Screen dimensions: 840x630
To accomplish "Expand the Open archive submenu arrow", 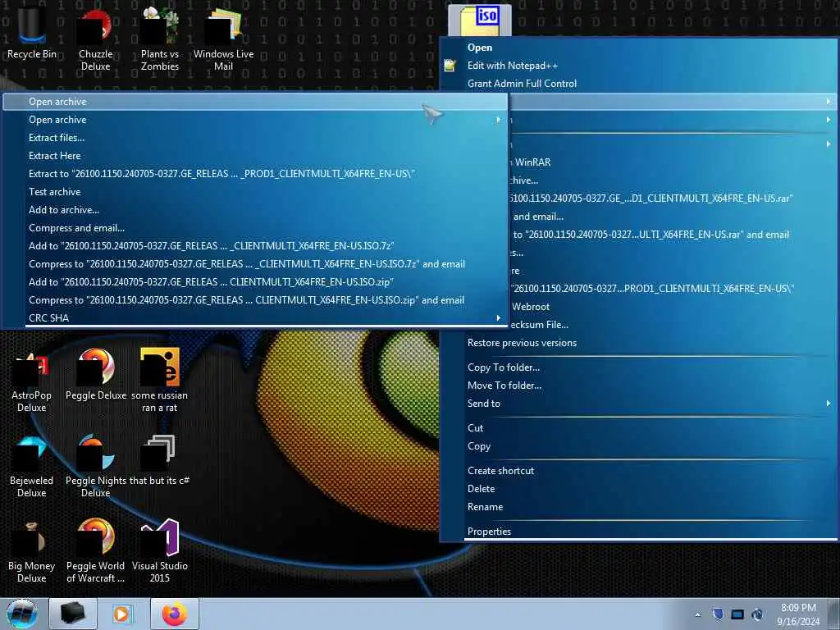I will (498, 120).
